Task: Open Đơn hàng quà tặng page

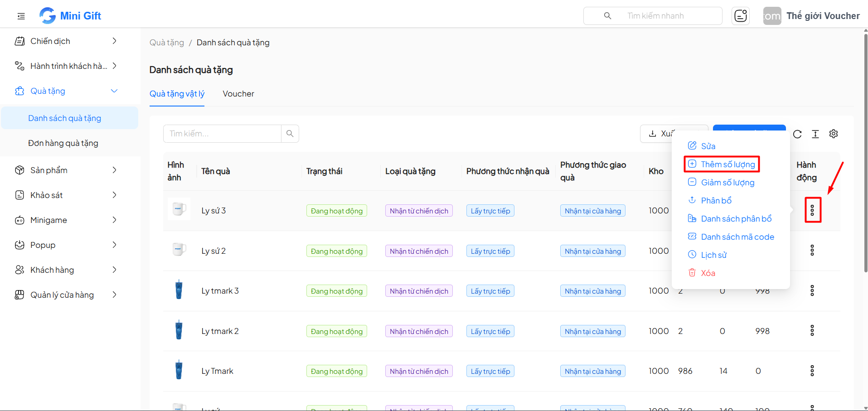Action: 70,143
